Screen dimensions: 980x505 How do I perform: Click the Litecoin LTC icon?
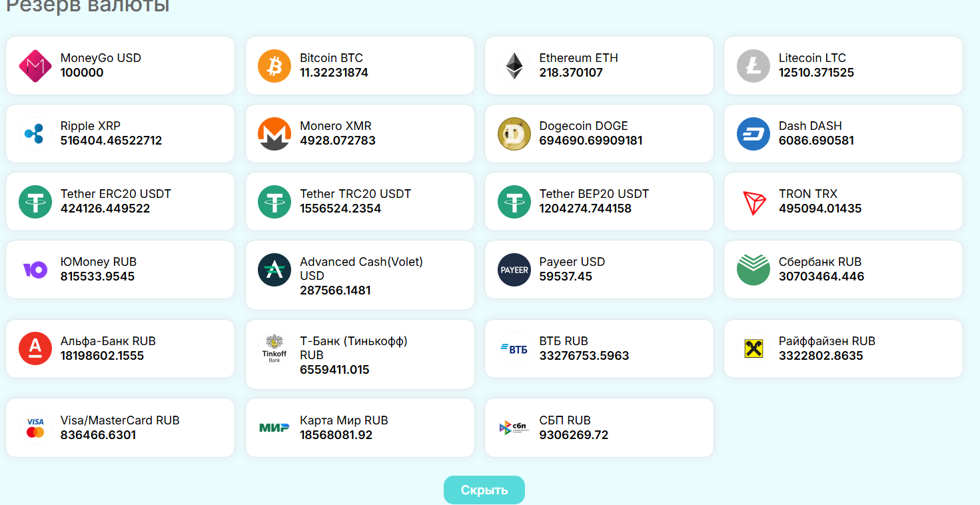pyautogui.click(x=753, y=65)
